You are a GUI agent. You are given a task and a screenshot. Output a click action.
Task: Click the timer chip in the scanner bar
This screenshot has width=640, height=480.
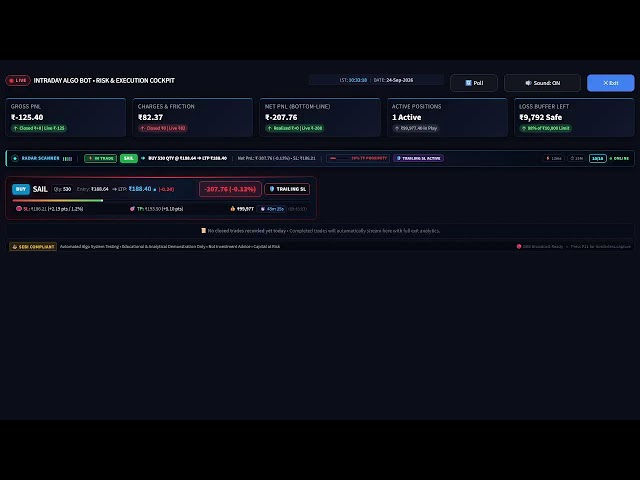click(x=576, y=158)
